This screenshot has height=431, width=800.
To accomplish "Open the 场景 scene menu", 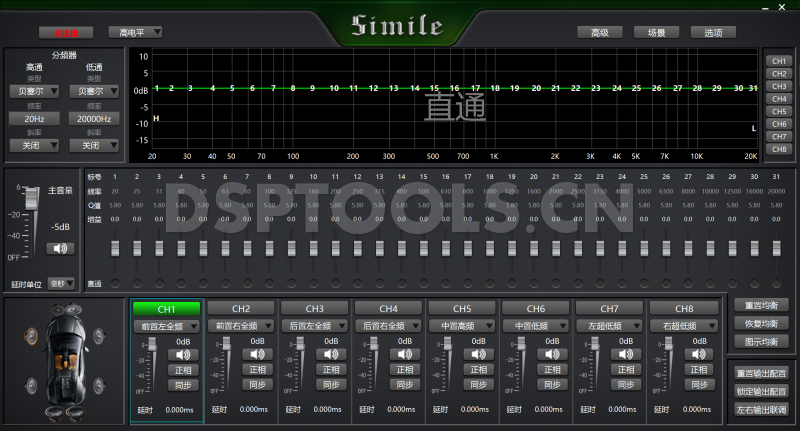I will pyautogui.click(x=656, y=32).
